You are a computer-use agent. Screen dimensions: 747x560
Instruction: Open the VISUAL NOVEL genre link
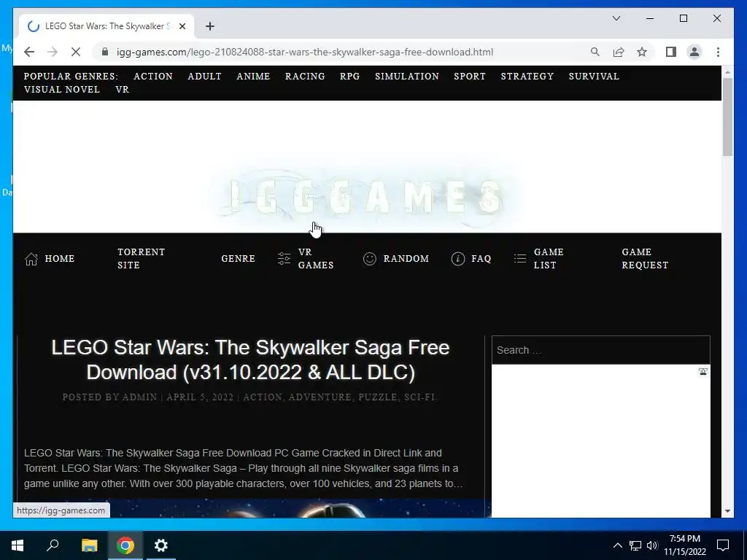(62, 90)
